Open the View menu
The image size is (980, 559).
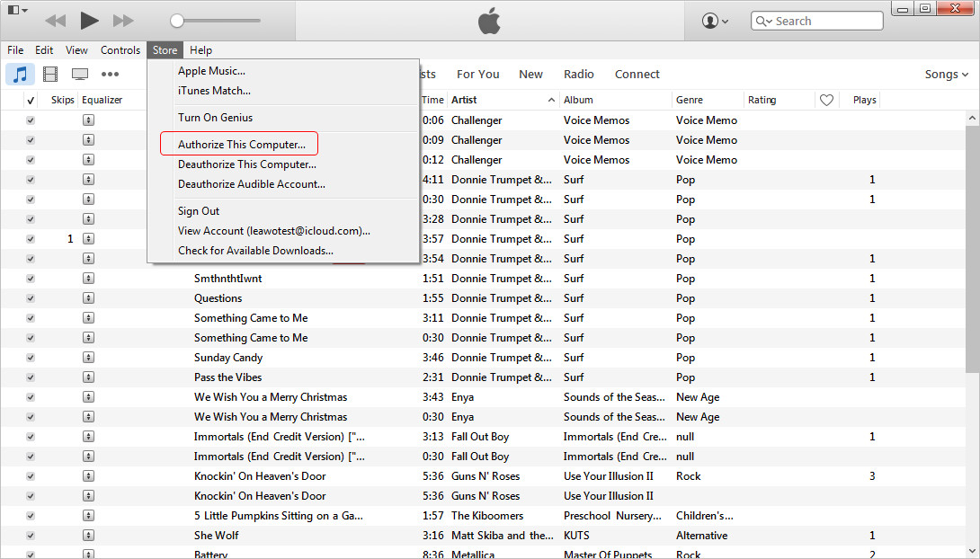tap(76, 50)
